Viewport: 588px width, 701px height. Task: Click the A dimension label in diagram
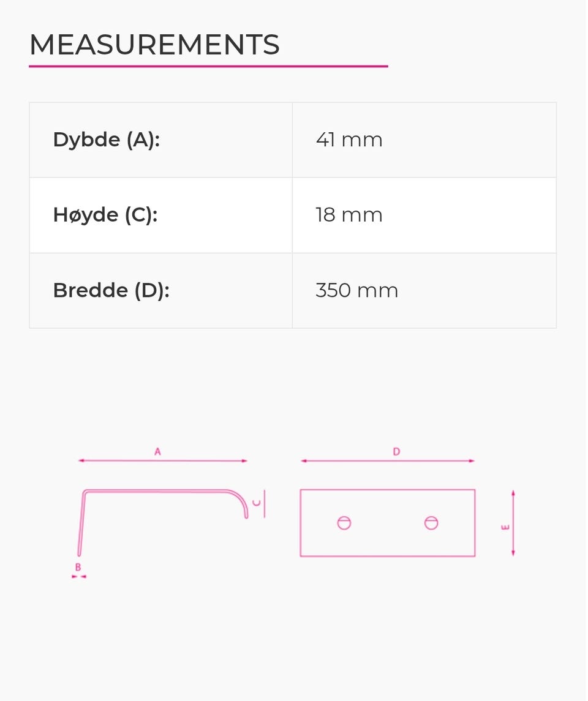[x=157, y=452]
